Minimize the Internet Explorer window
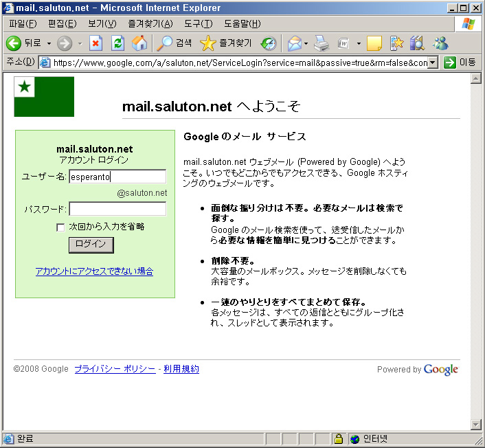 tap(452, 8)
